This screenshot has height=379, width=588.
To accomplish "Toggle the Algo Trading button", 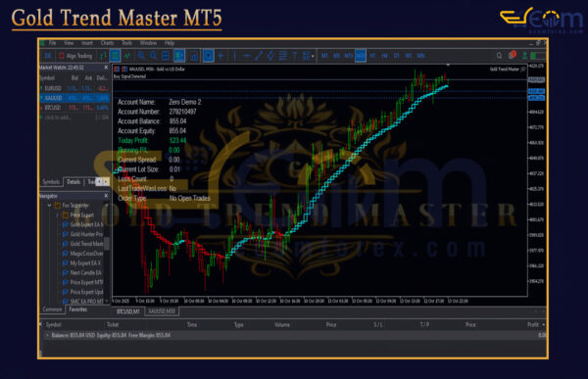I will pos(75,56).
